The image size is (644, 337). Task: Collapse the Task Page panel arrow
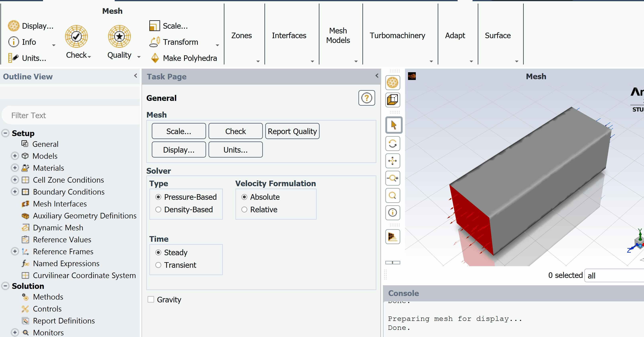[x=377, y=75]
